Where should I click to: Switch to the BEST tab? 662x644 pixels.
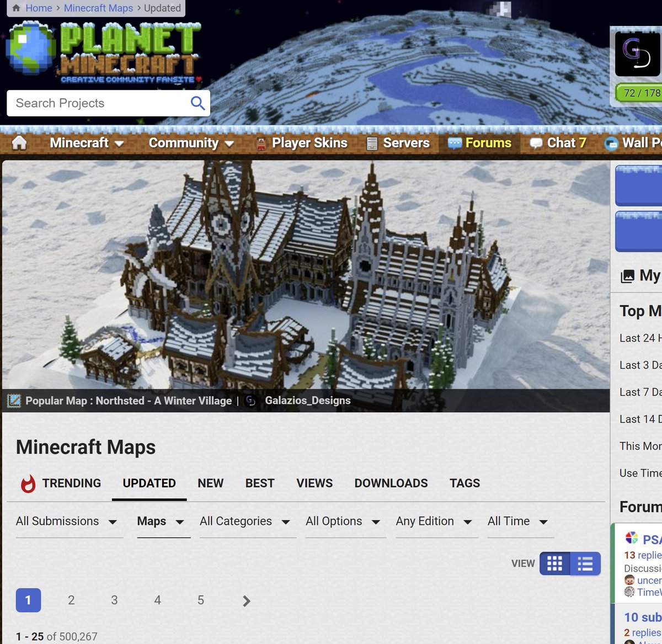pos(260,483)
